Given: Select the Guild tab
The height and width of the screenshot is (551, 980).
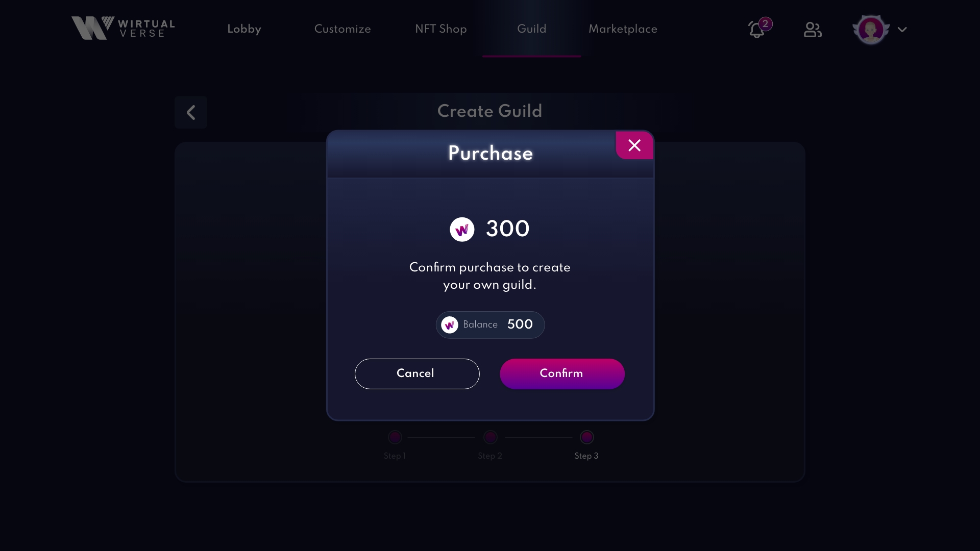Looking at the screenshot, I should pos(531,29).
